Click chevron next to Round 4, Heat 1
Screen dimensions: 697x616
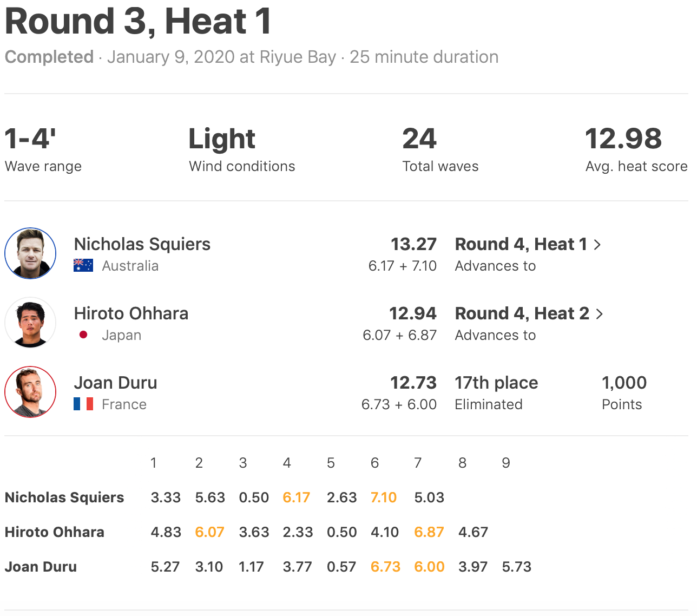[x=597, y=245]
